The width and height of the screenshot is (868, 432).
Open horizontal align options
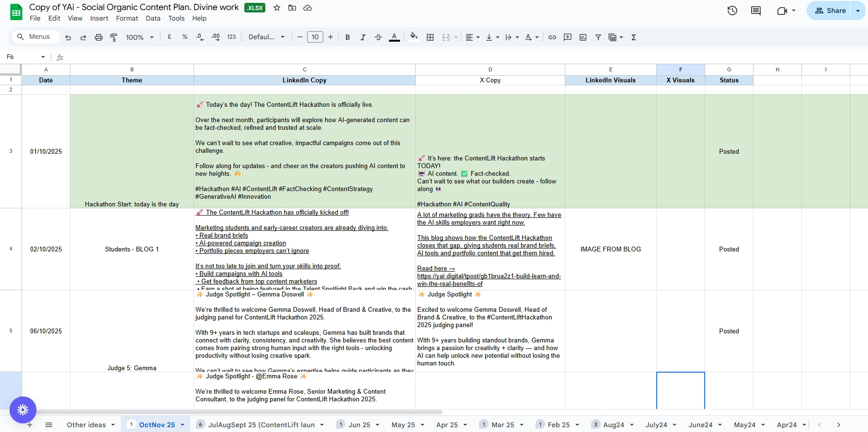(x=472, y=37)
